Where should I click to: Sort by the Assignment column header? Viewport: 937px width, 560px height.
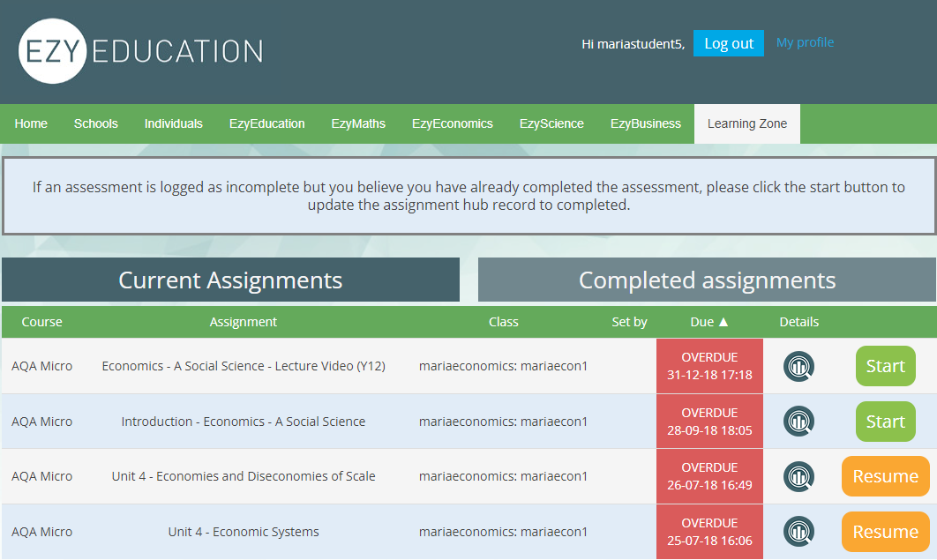[244, 322]
